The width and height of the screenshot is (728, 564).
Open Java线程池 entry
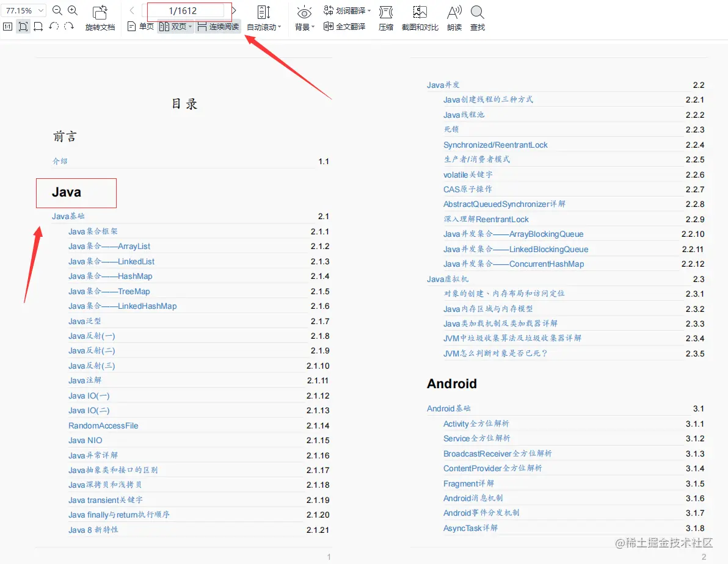tap(464, 115)
